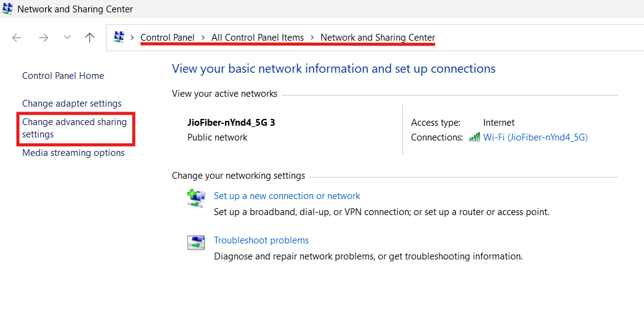Open the Wi-Fi (JioFiber-nYnd4_5G) connection link

click(535, 137)
